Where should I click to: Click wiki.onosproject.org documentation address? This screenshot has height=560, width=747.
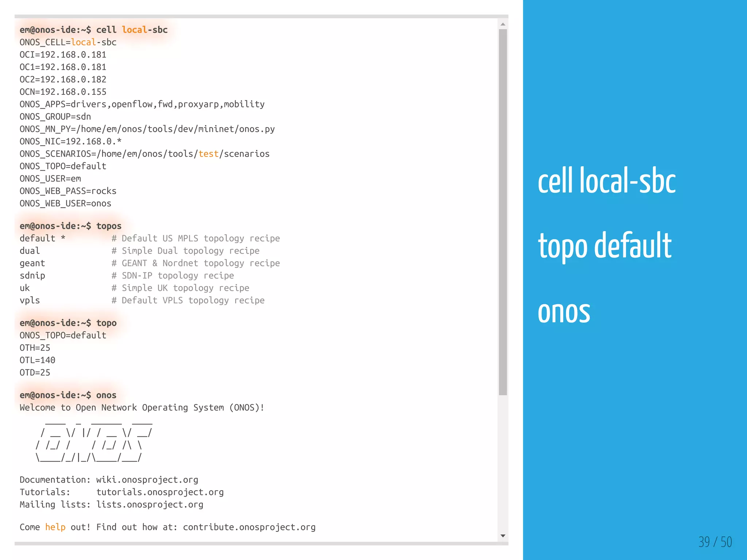point(147,480)
